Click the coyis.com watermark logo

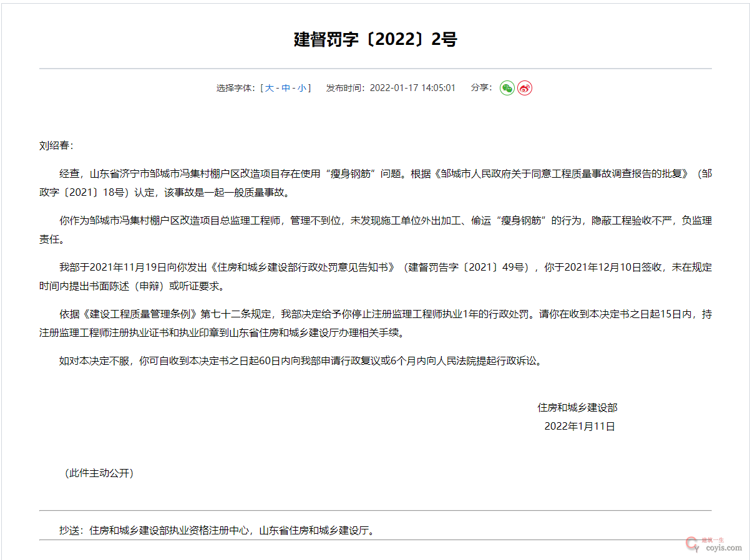tap(714, 544)
